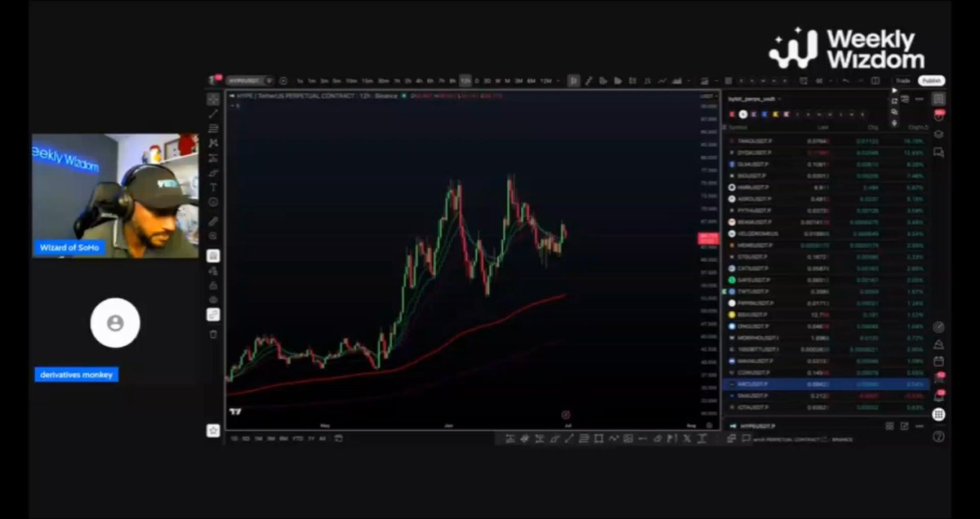Open the candlestick chart style icon

click(574, 81)
